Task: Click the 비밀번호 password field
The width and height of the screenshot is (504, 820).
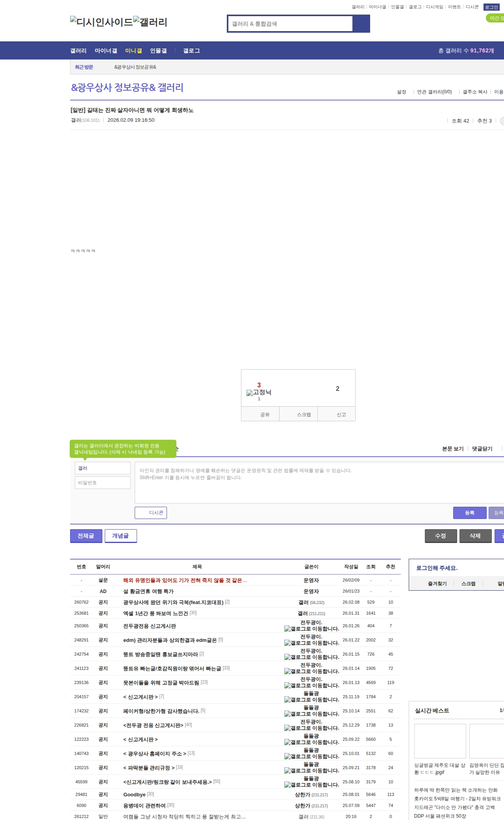Action: point(103,483)
